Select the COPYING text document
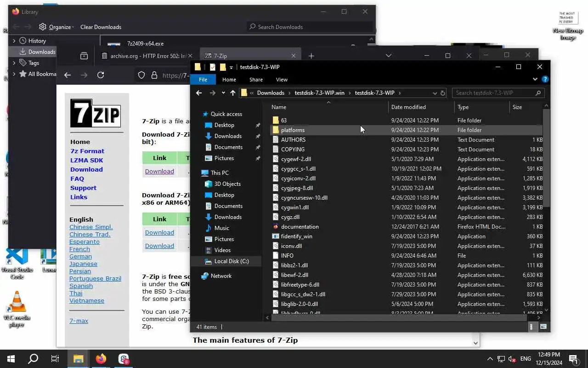This screenshot has width=588, height=368. click(x=293, y=149)
